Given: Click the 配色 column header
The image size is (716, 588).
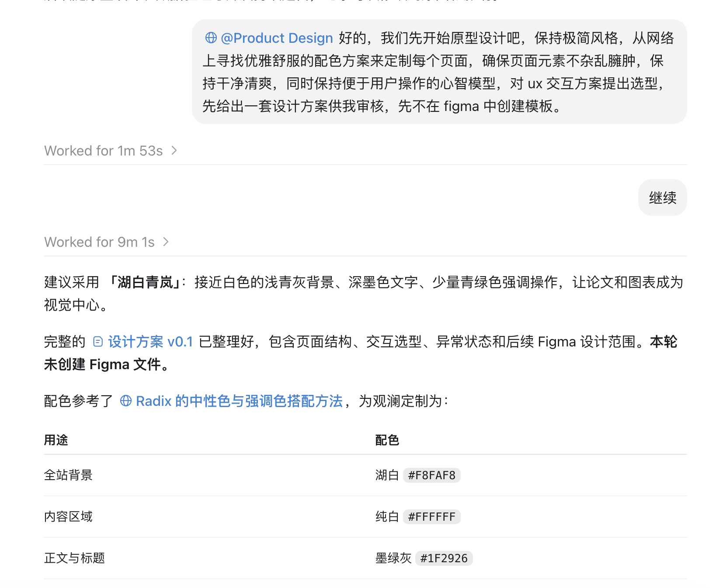Looking at the screenshot, I should 387,440.
